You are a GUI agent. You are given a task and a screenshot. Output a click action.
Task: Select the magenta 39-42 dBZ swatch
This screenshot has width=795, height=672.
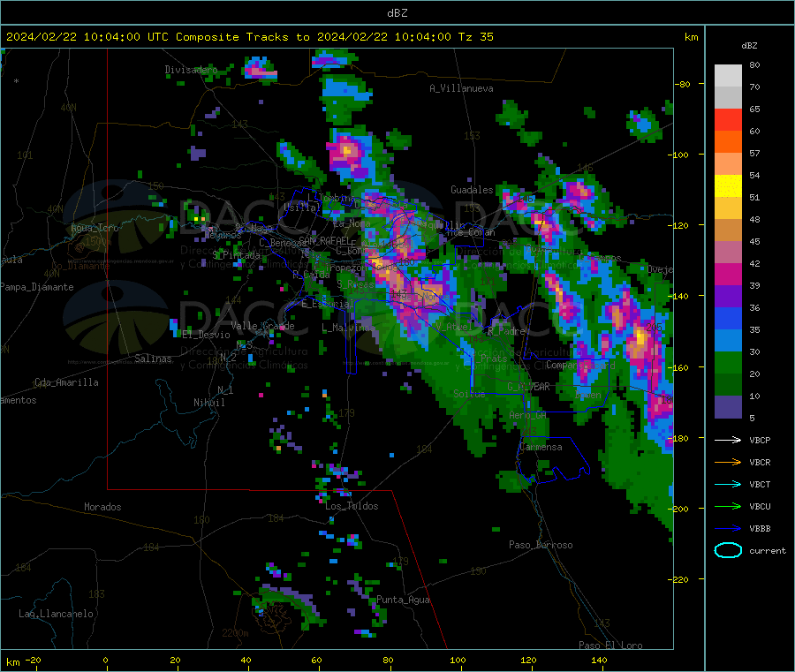point(728,274)
